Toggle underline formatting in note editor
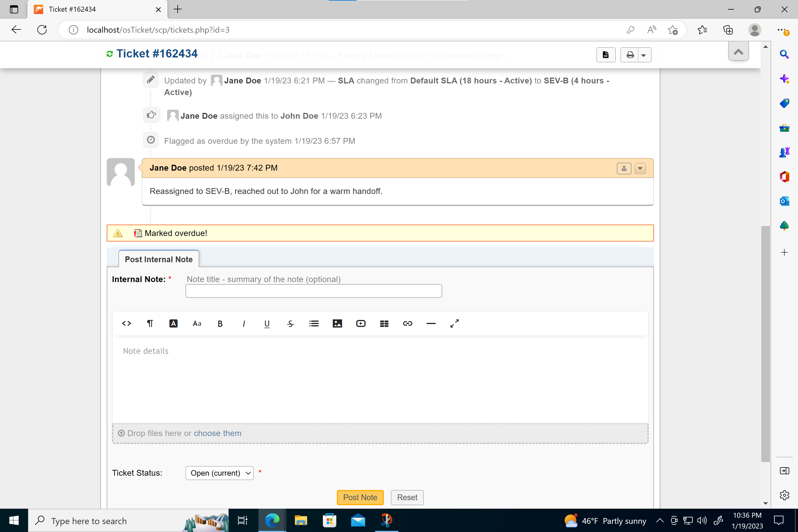Viewport: 798px width, 532px height. pos(266,323)
